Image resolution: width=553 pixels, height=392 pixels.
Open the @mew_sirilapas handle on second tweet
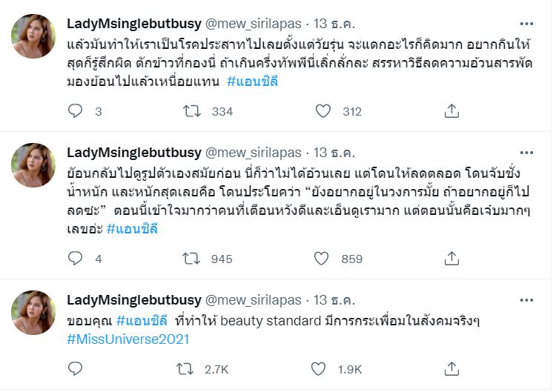coord(253,152)
